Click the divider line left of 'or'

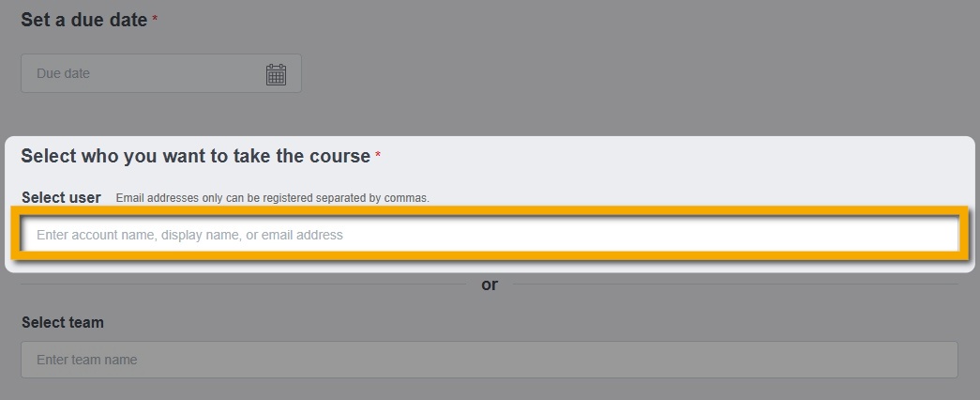[x=244, y=284]
